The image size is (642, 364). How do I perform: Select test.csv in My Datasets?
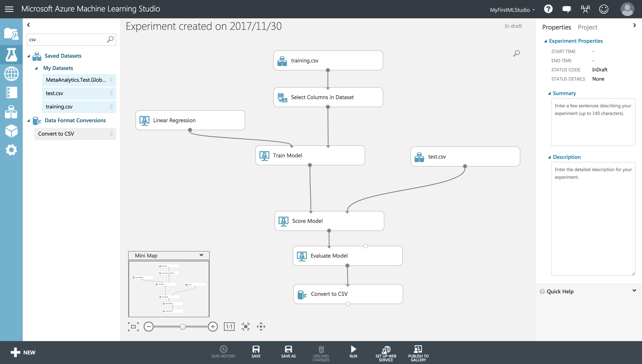click(x=79, y=93)
